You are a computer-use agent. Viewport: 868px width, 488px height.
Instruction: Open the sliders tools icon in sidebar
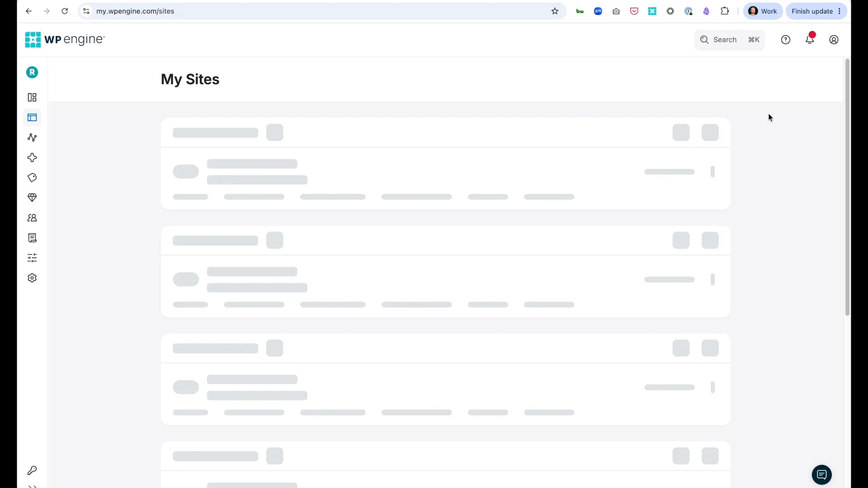[x=32, y=258]
